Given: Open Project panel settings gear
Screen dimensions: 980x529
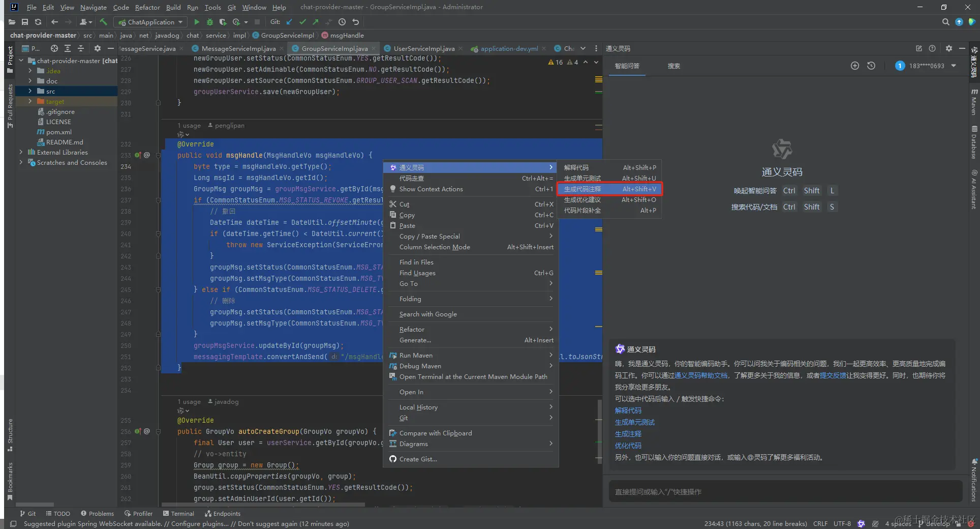Looking at the screenshot, I should tap(98, 48).
